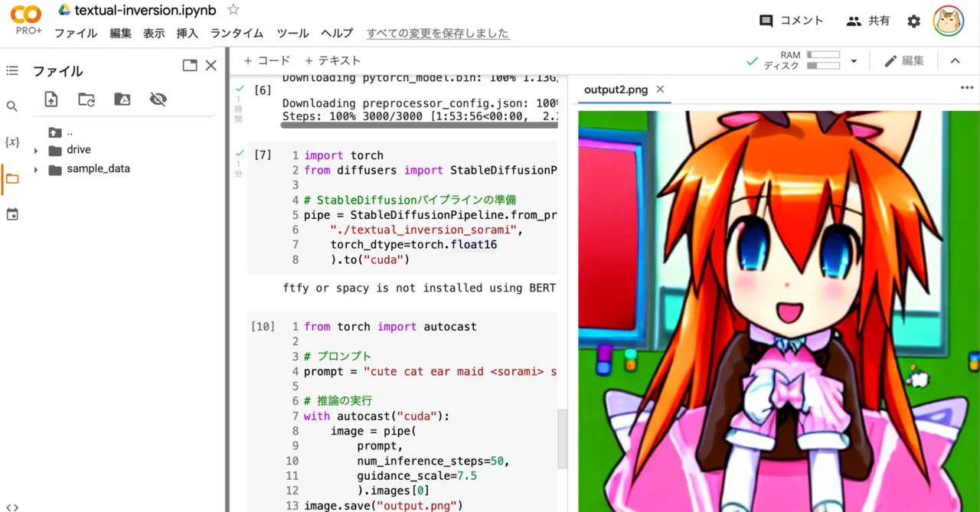Click the prompt line in cell [10]

tap(430, 371)
